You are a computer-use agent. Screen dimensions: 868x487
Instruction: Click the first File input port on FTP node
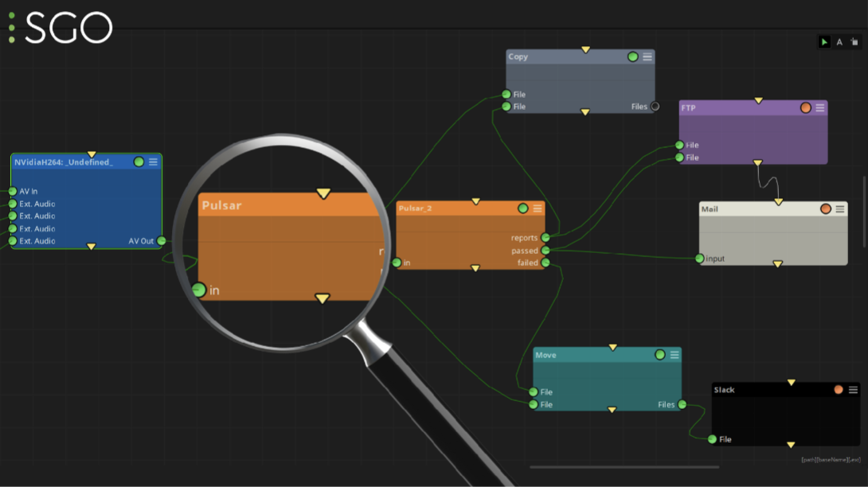point(679,145)
